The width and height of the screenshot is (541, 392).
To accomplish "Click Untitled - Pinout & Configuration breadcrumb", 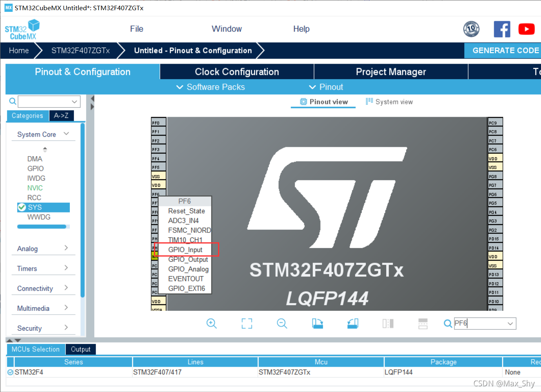I will point(193,51).
